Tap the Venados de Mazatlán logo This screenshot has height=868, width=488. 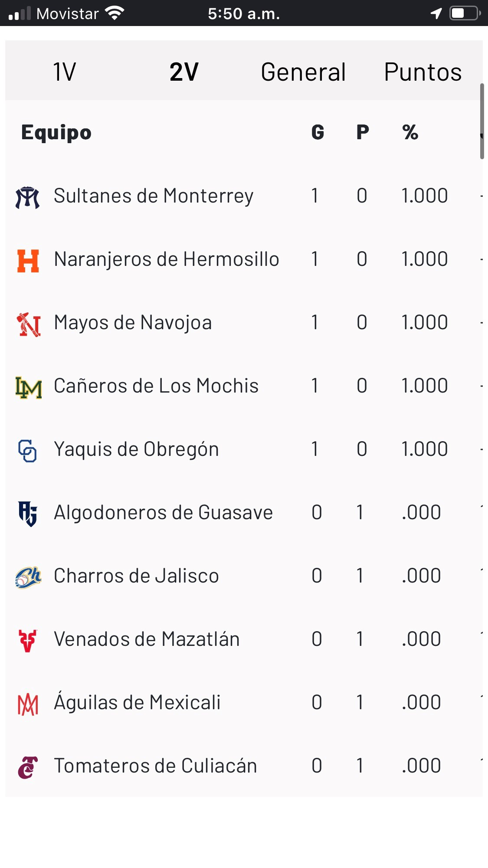point(28,641)
